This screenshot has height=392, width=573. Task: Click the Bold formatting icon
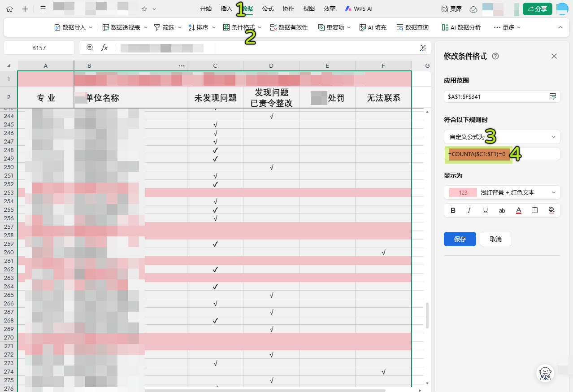(453, 210)
